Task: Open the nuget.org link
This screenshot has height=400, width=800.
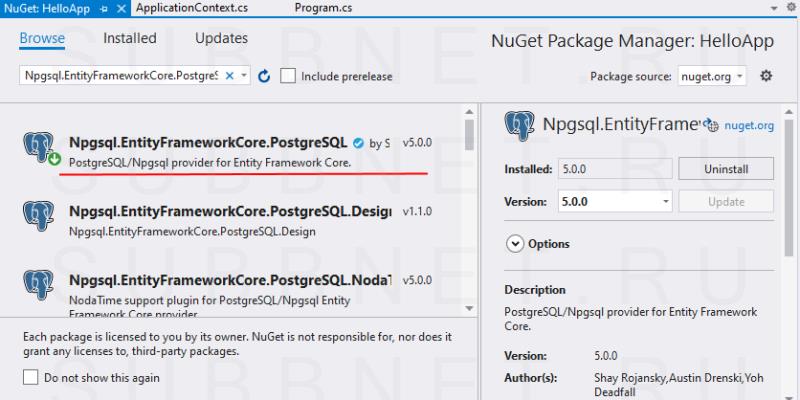Action: pyautogui.click(x=749, y=126)
